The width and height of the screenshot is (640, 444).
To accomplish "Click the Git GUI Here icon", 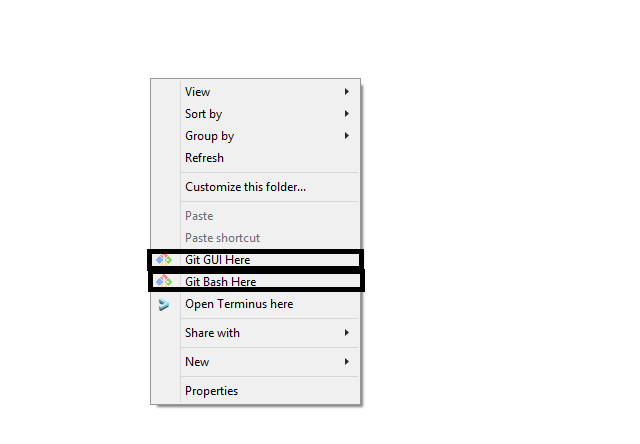I will (x=164, y=260).
